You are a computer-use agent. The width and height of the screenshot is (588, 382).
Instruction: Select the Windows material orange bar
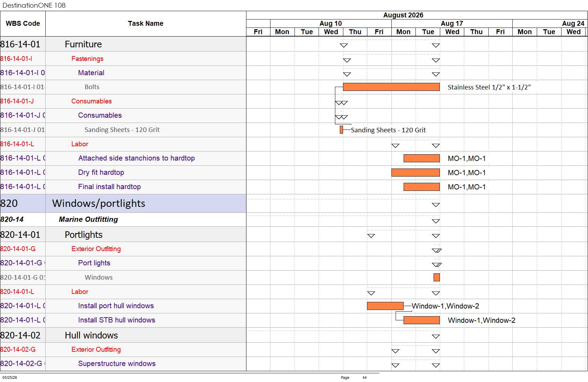click(x=436, y=277)
